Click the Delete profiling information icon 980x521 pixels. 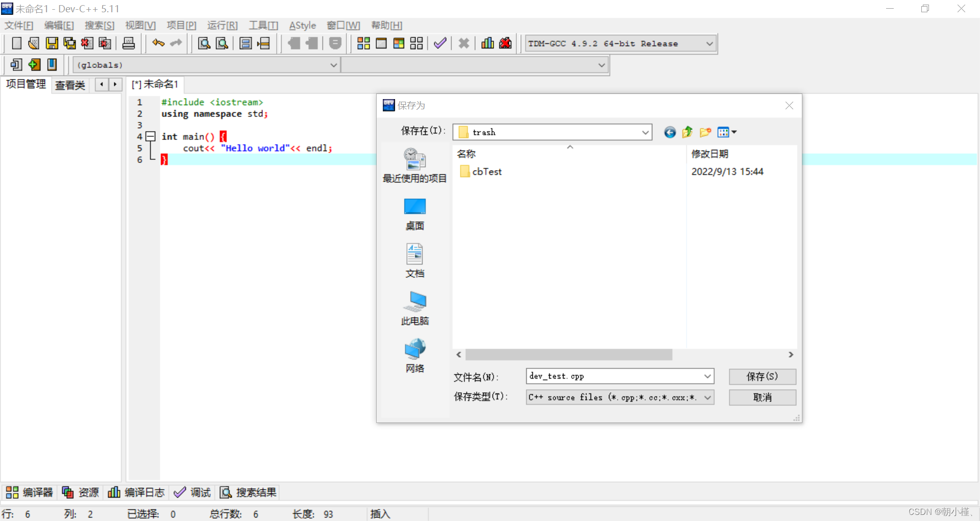pyautogui.click(x=505, y=43)
